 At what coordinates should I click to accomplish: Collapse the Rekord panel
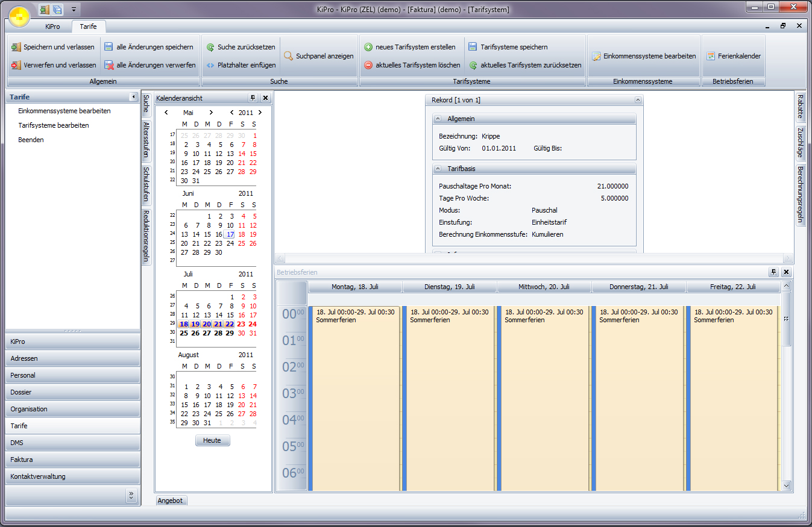[638, 100]
